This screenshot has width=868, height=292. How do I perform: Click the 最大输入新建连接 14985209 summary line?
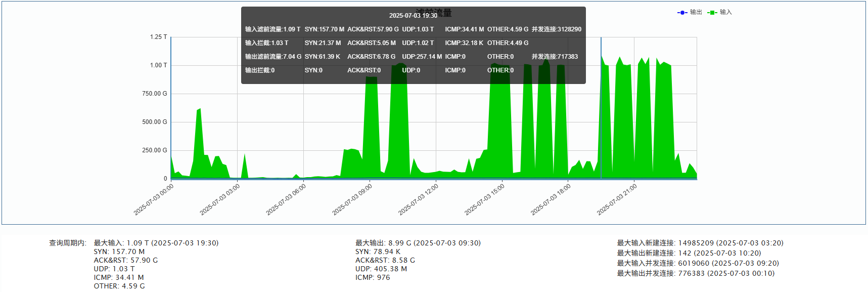click(x=700, y=243)
